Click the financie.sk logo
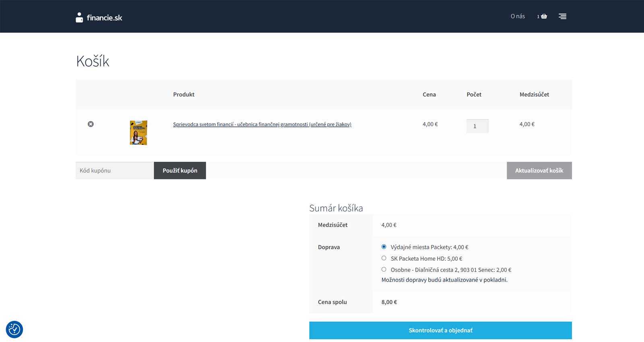The image size is (644, 342). (x=99, y=17)
